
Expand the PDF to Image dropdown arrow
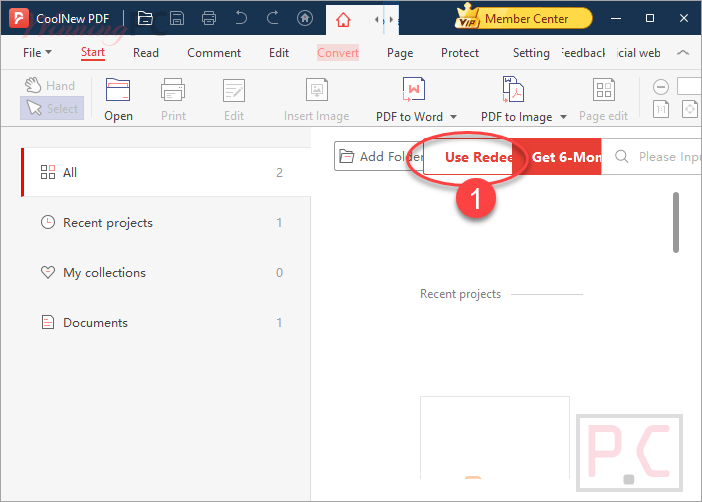click(564, 117)
